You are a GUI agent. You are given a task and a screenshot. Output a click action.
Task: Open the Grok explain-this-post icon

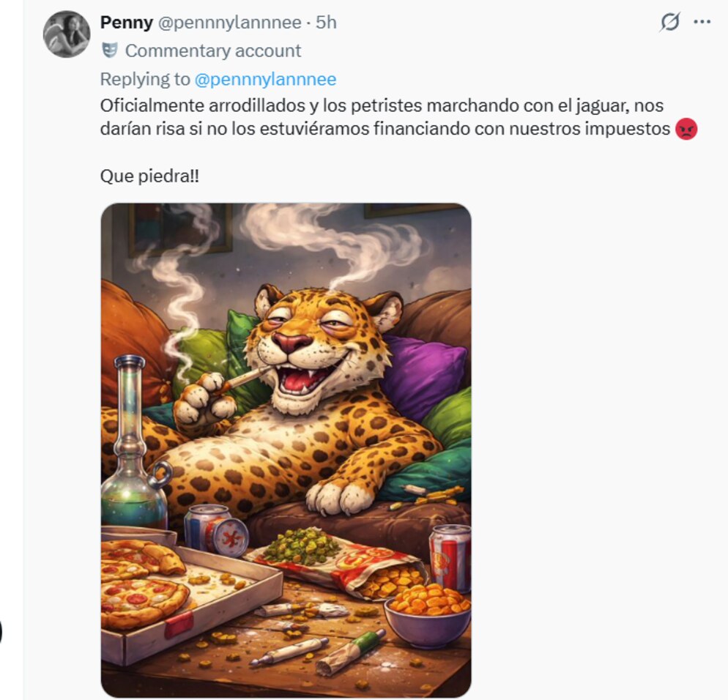pyautogui.click(x=669, y=23)
